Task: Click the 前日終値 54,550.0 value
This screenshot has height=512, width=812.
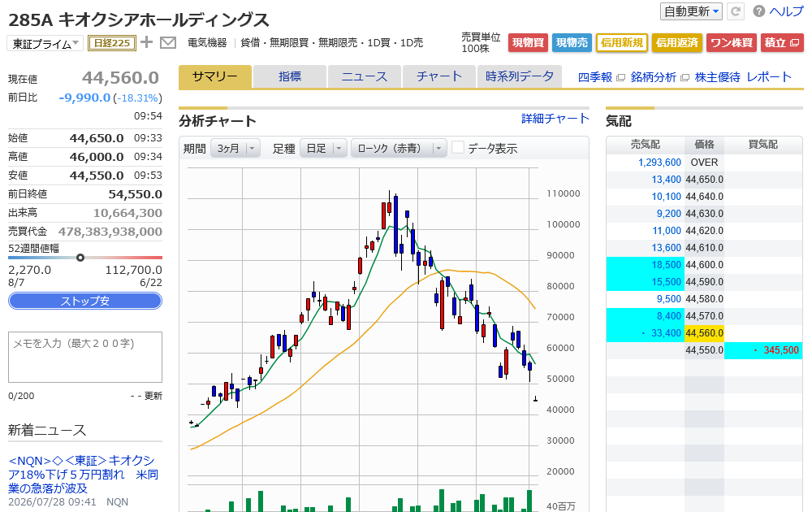Action: tap(135, 194)
